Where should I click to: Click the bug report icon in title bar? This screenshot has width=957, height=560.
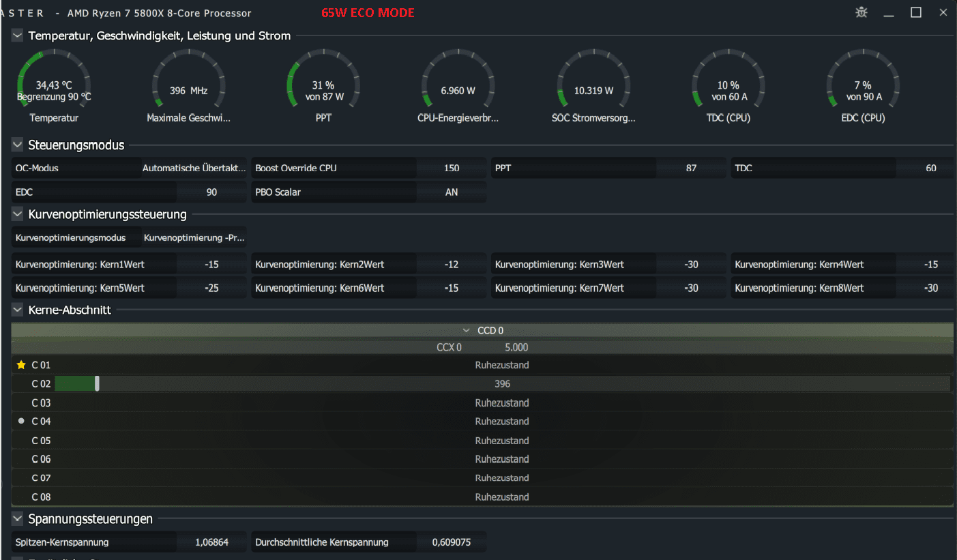tap(862, 12)
